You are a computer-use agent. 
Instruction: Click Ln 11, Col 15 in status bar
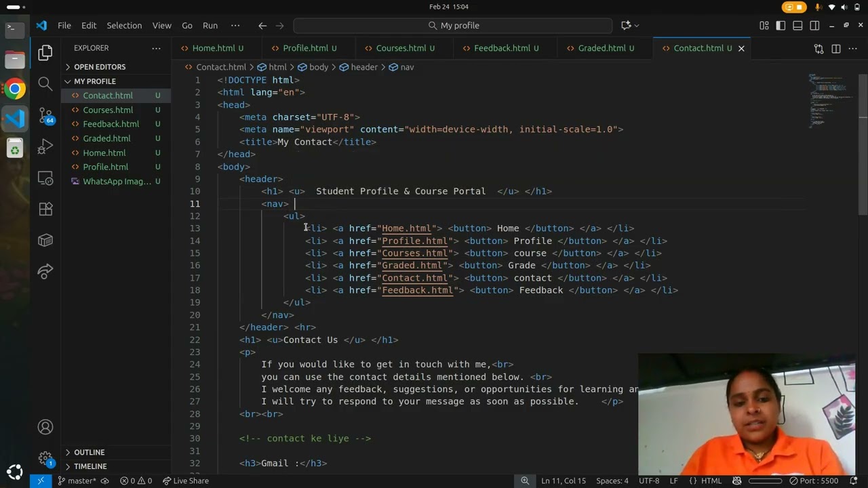pyautogui.click(x=564, y=481)
